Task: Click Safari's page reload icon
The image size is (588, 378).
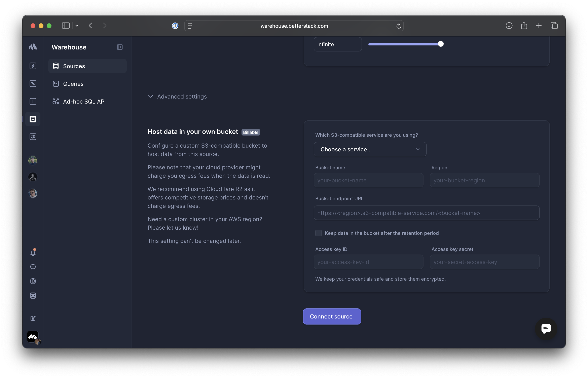Action: pyautogui.click(x=398, y=26)
